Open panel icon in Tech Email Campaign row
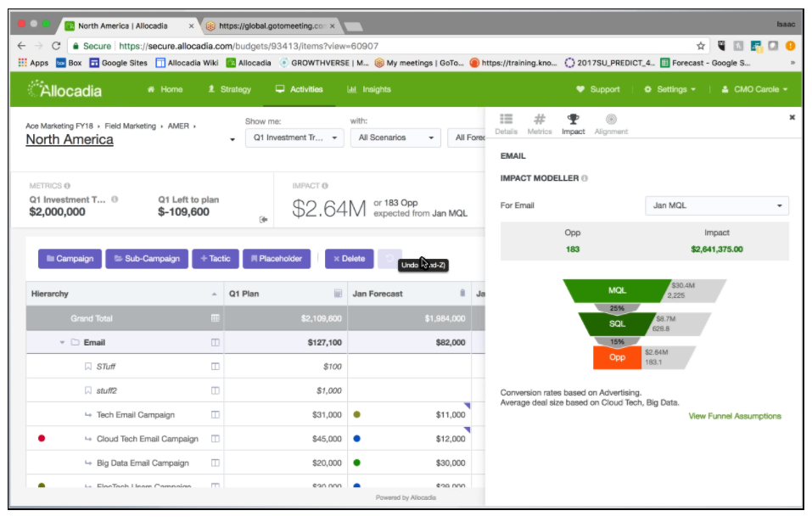The image size is (812, 522). [216, 414]
